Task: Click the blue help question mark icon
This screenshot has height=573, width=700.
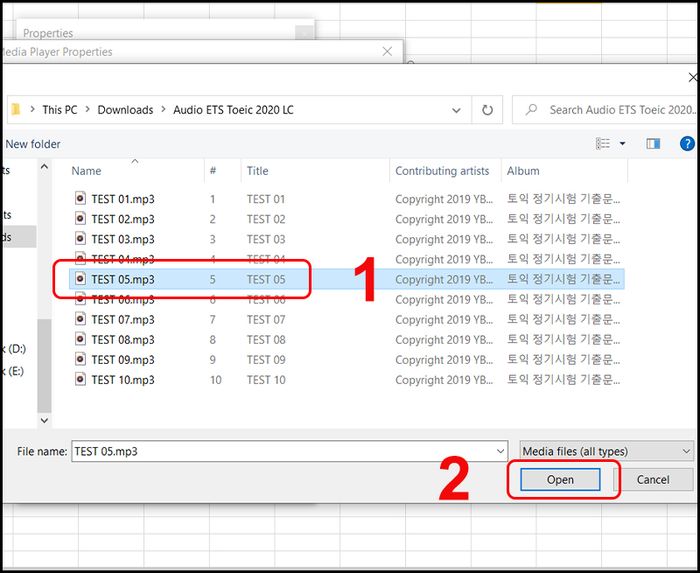Action: coord(687,144)
